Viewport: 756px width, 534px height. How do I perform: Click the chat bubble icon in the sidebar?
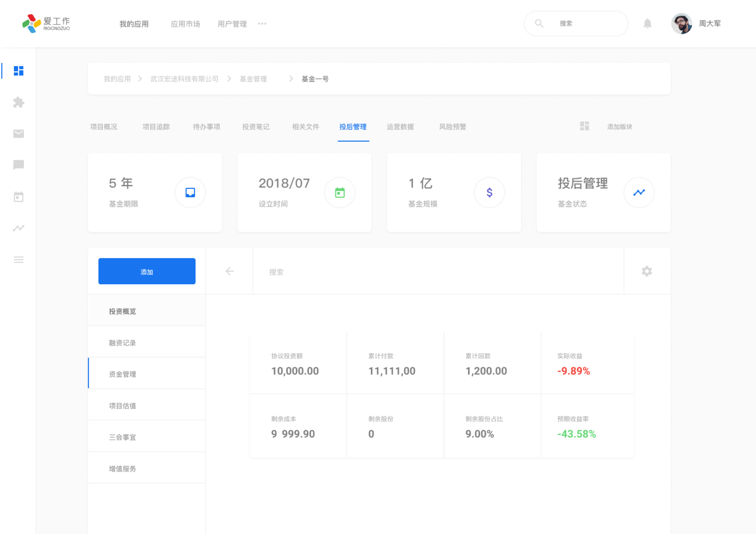19,165
